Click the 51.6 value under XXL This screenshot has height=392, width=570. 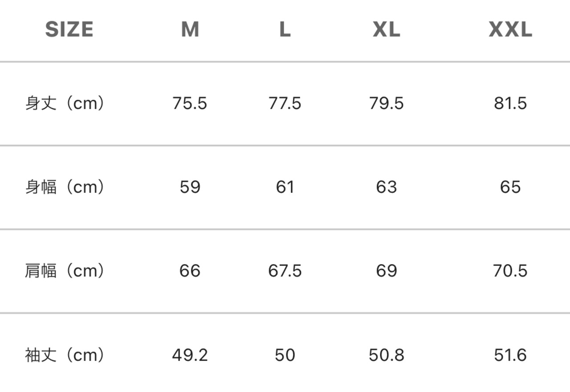coord(510,355)
